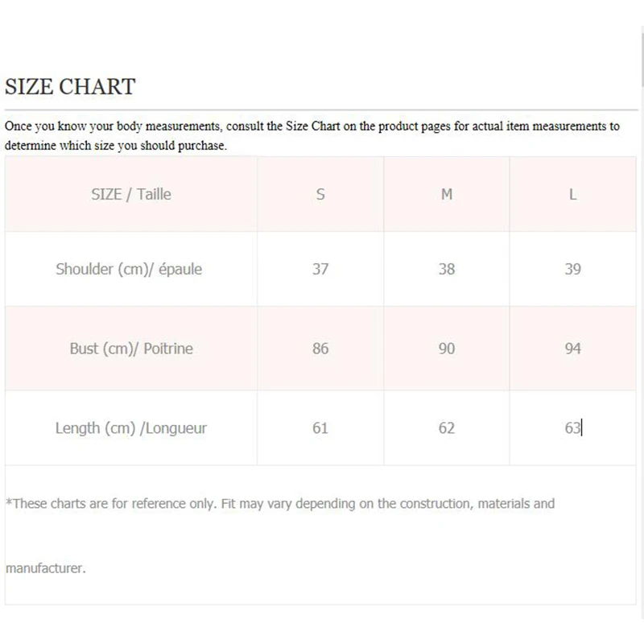644x644 pixels.
Task: Click the Length (cm) /Longueur row label
Action: (131, 428)
